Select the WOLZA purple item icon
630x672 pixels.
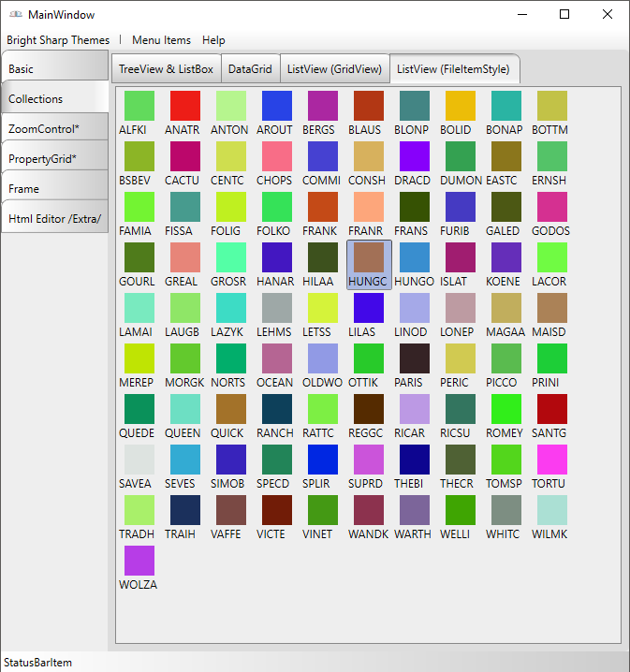click(x=139, y=561)
